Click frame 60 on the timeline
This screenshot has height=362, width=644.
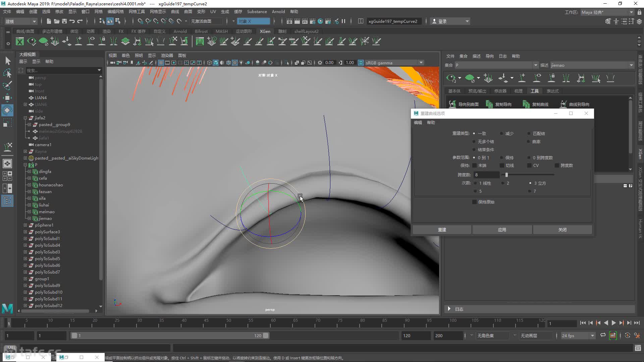click(x=273, y=323)
